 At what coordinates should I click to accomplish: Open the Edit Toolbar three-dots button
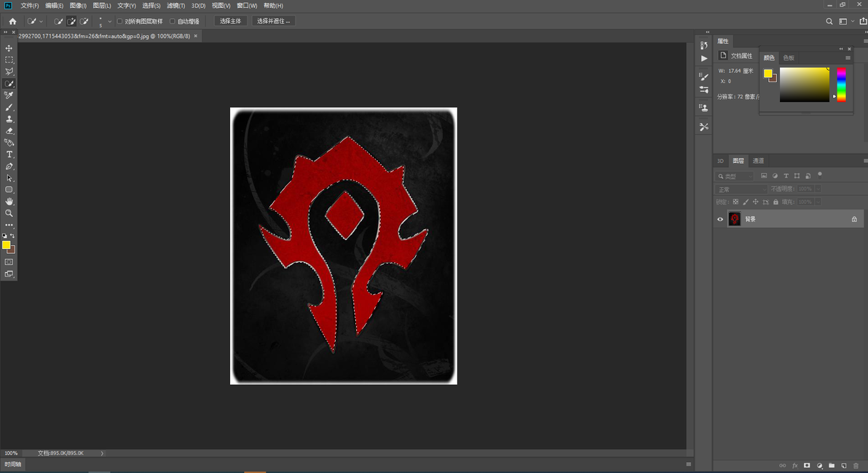[x=9, y=225]
